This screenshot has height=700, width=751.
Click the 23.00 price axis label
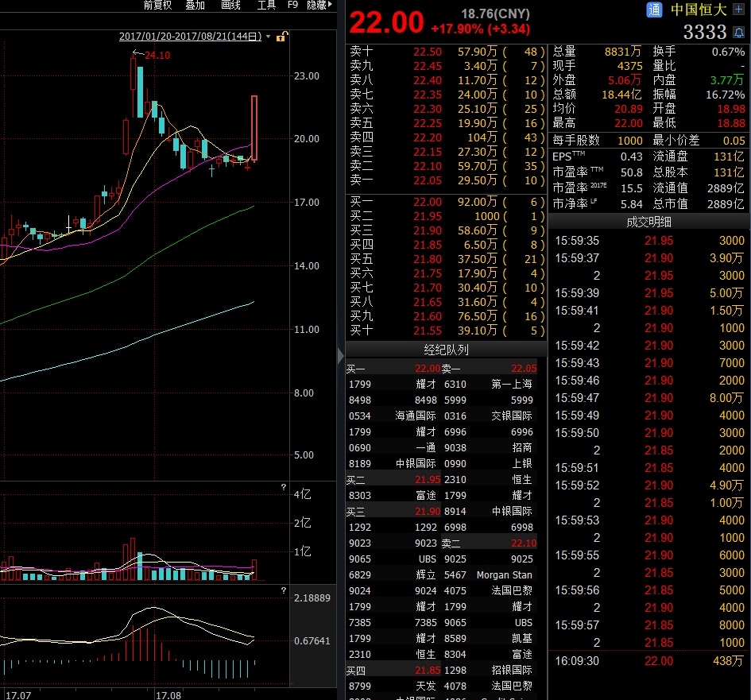(307, 75)
